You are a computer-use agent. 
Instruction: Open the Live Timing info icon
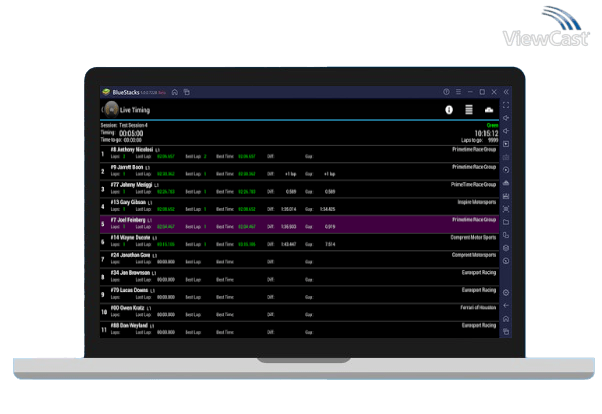[449, 110]
